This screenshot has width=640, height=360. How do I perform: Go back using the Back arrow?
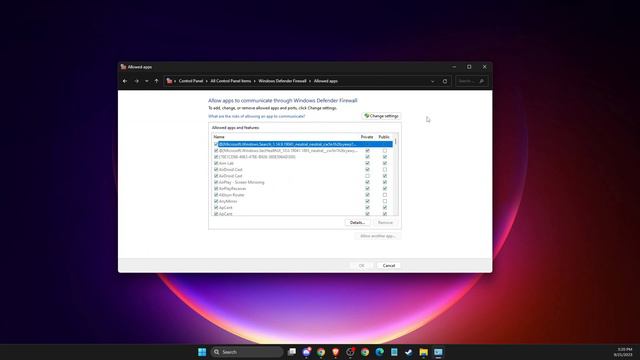coord(125,81)
